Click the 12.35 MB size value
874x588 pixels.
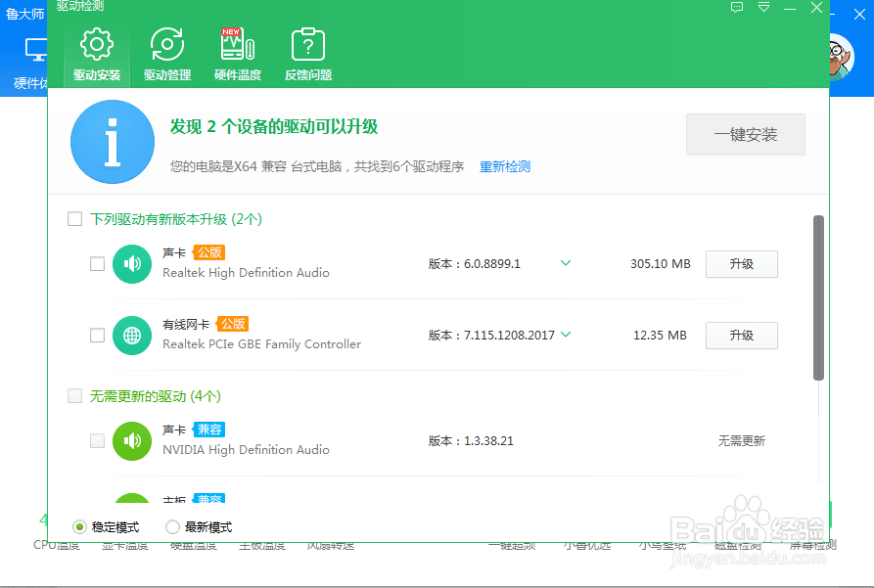(x=660, y=335)
